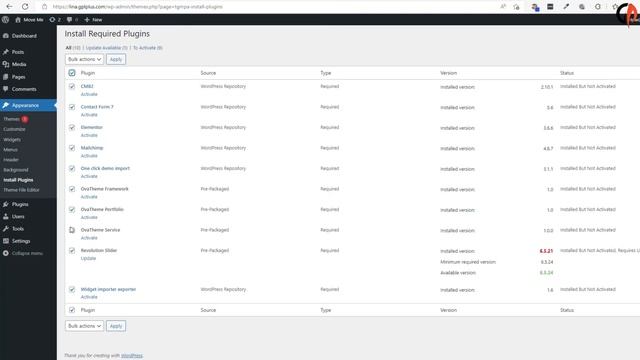Click the Plugins plug icon in sidebar
The image size is (640, 360).
[6, 204]
